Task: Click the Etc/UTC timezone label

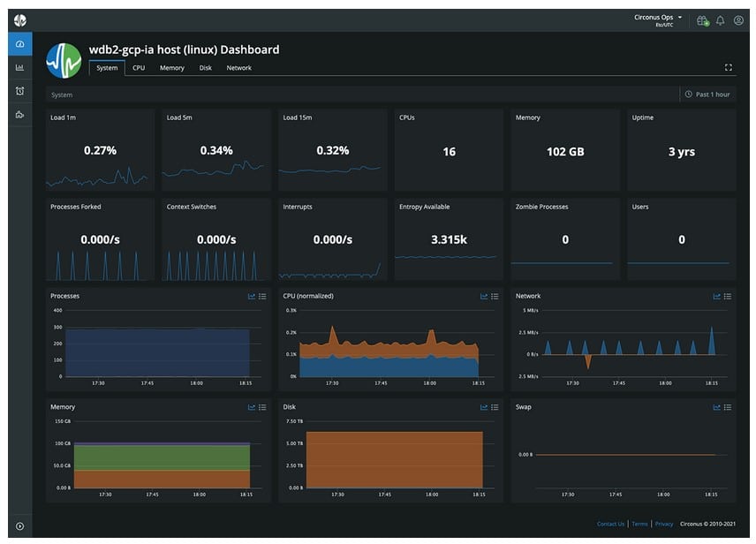Action: point(664,25)
